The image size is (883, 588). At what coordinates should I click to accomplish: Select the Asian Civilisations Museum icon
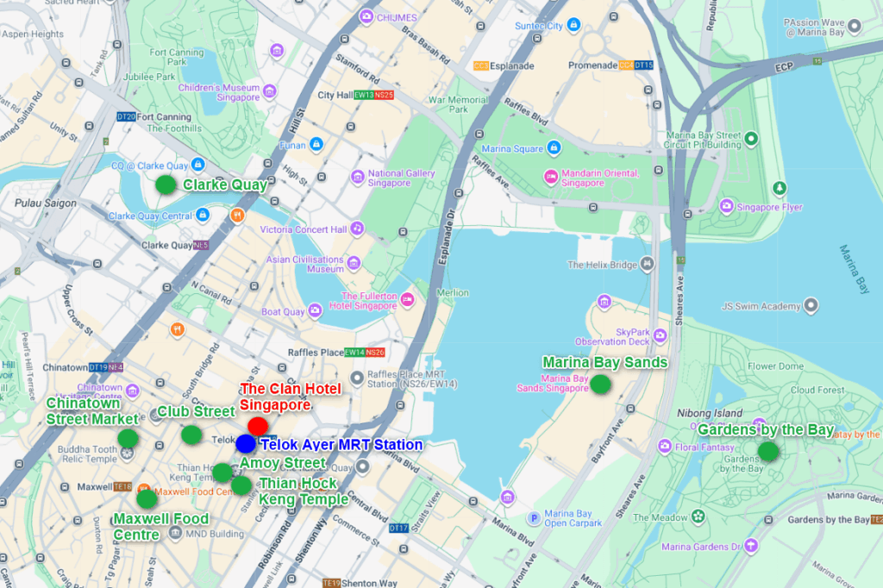tap(354, 263)
